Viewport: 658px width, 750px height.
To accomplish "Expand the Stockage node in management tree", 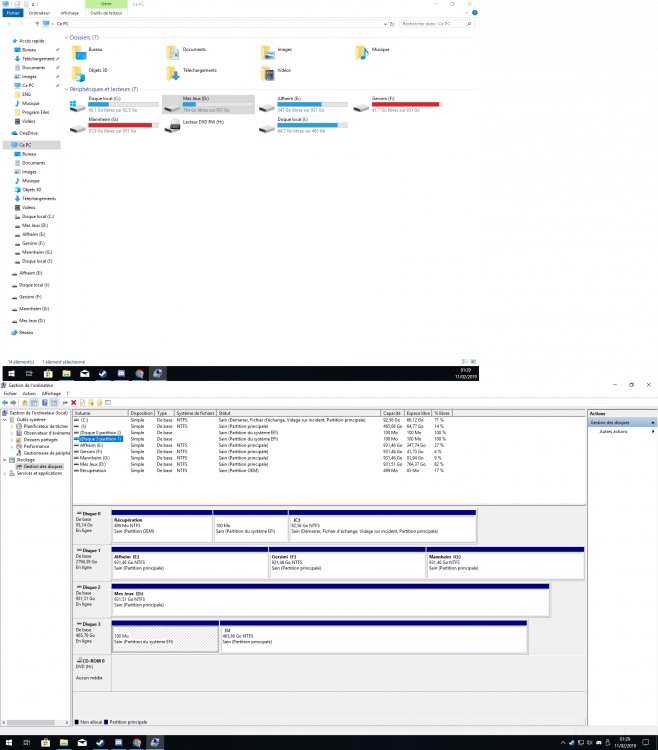I will click(6, 460).
